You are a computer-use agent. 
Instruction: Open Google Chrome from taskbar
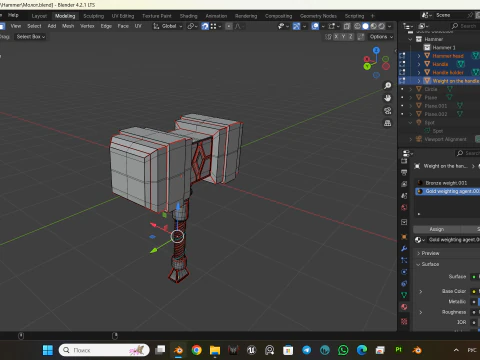[x=197, y=350]
